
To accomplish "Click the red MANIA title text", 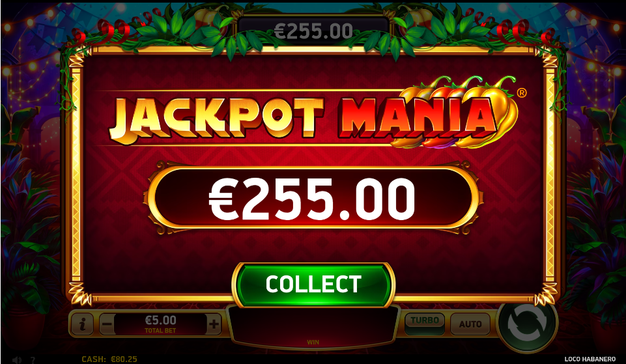I will pyautogui.click(x=420, y=118).
